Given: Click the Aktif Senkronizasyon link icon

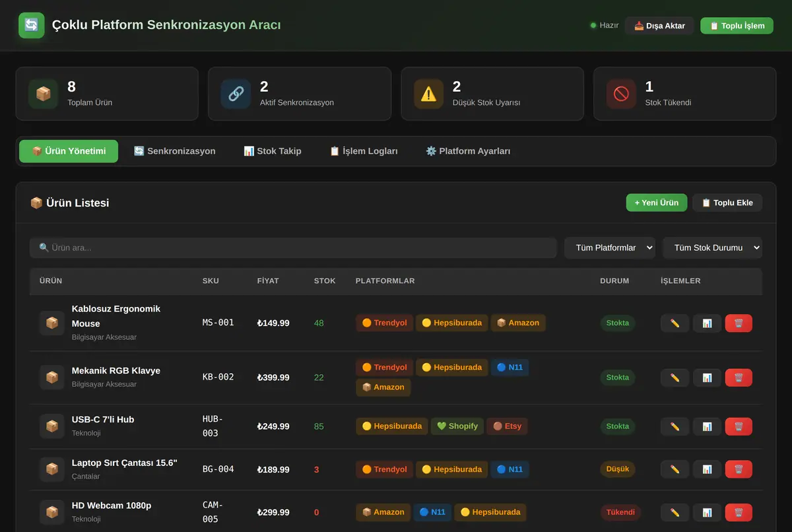Looking at the screenshot, I should 236,94.
